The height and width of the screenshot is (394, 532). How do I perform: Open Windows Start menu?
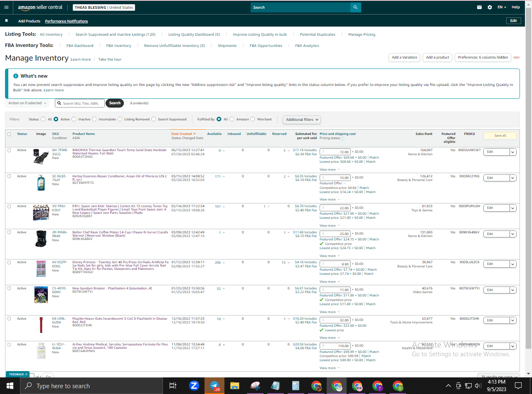coord(10,386)
